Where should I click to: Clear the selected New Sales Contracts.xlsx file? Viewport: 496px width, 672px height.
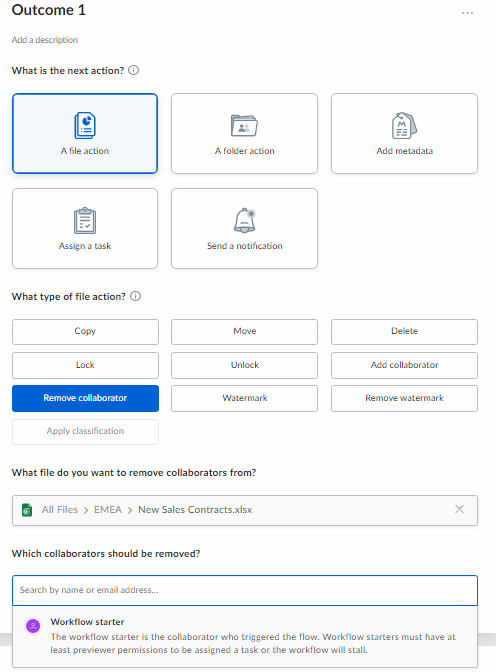pyautogui.click(x=460, y=509)
